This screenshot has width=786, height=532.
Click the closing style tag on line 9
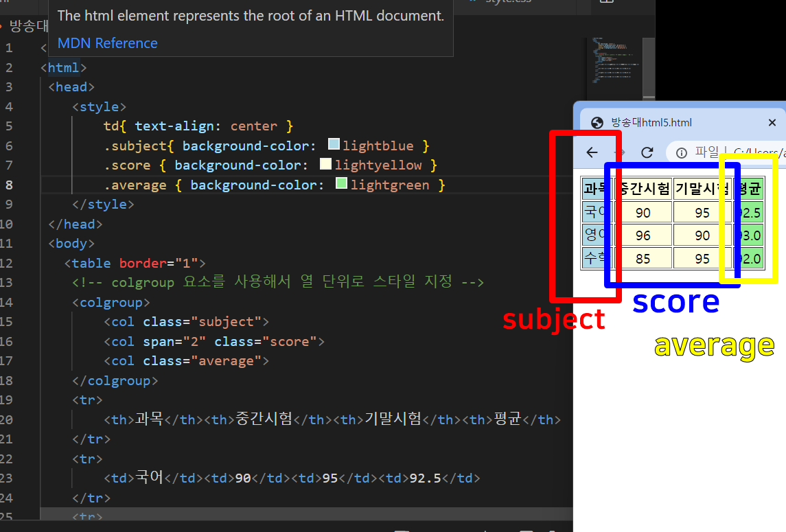point(103,205)
